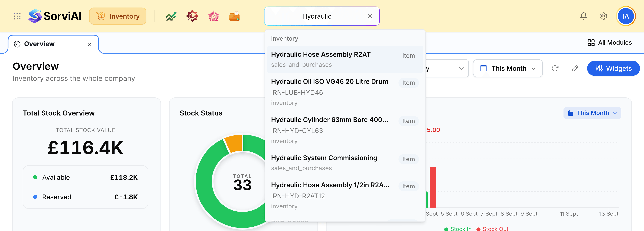The image size is (644, 231).
Task: Click the Overview page heading
Action: tap(36, 66)
